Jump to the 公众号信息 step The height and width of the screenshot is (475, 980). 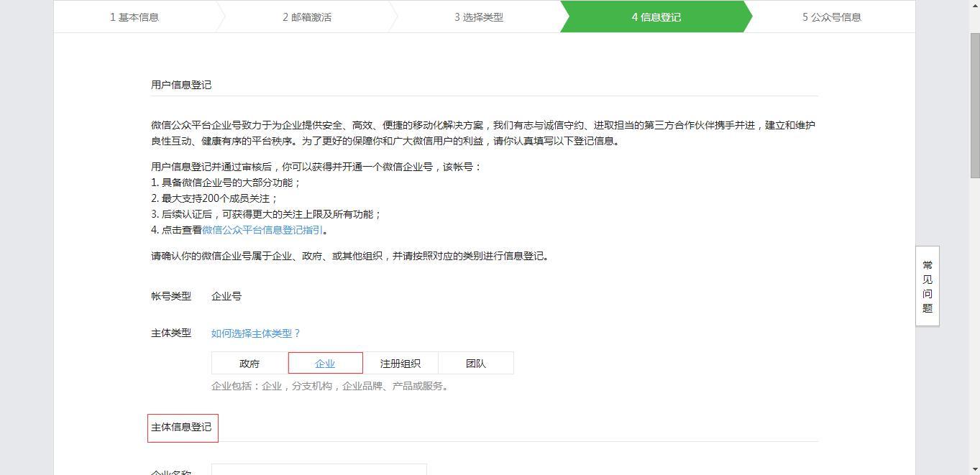pyautogui.click(x=832, y=17)
